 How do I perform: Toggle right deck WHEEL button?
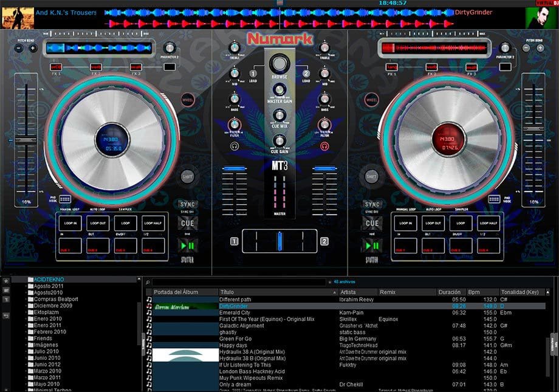click(x=371, y=100)
